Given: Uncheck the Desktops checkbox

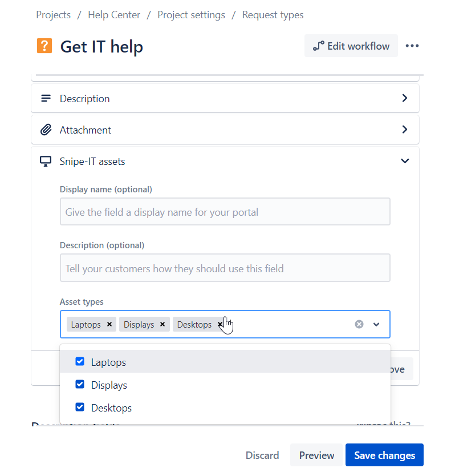Looking at the screenshot, I should pyautogui.click(x=80, y=407).
